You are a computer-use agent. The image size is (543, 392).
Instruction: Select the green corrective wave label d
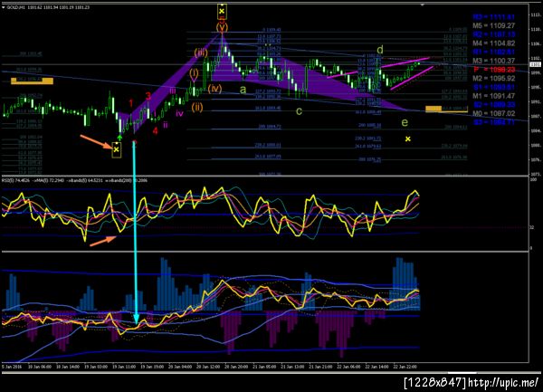coord(379,50)
